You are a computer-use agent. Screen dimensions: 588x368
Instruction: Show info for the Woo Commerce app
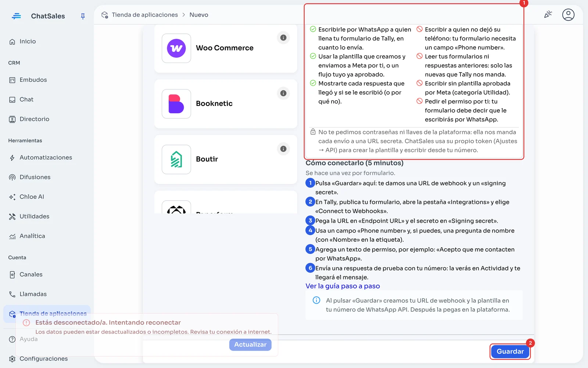click(283, 38)
